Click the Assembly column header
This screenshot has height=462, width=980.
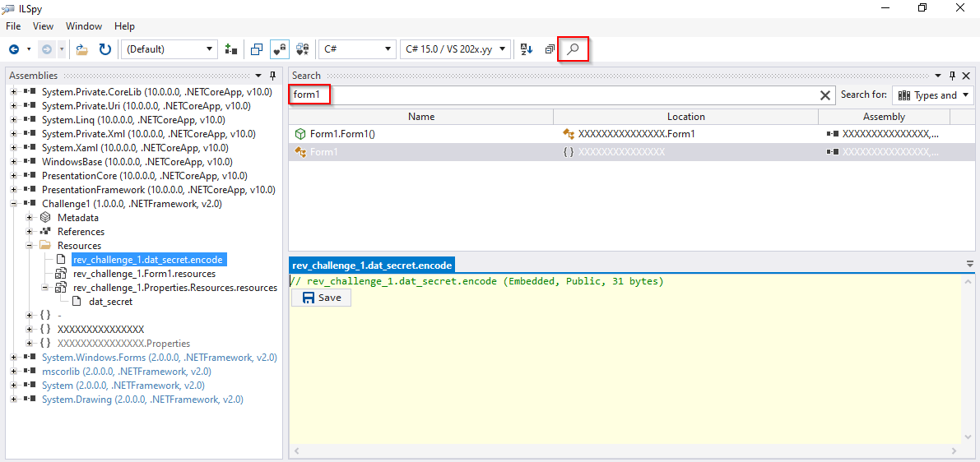point(884,117)
